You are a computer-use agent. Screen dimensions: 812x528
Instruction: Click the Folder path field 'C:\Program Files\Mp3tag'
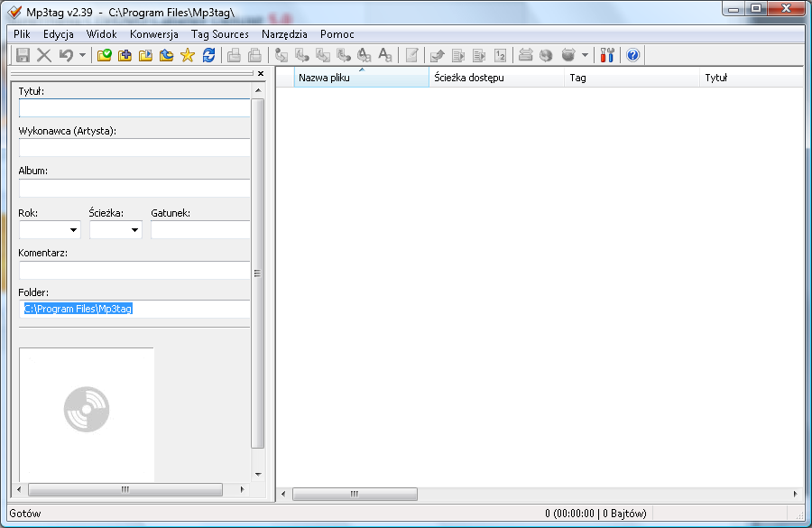point(134,309)
